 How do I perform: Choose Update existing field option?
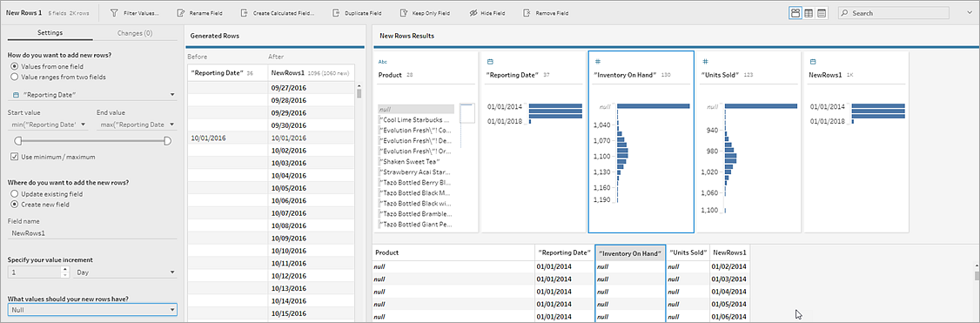point(15,193)
